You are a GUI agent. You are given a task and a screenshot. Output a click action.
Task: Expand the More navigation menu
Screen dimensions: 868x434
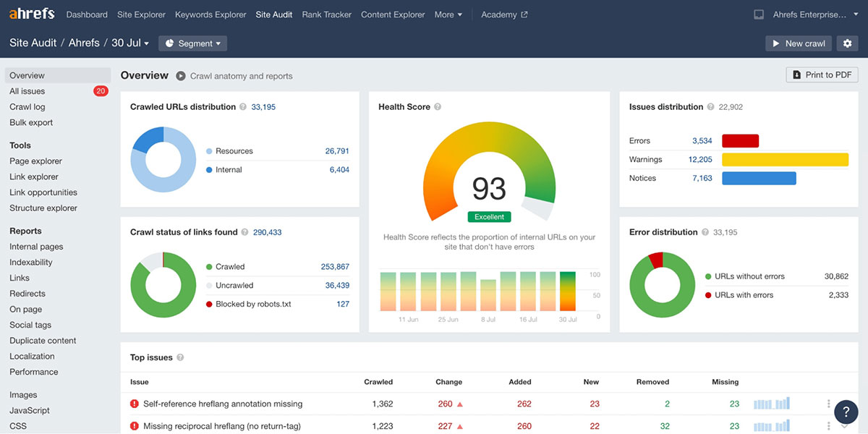click(448, 14)
